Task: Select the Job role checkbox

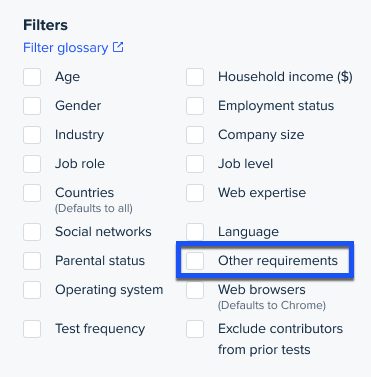Action: coord(32,164)
